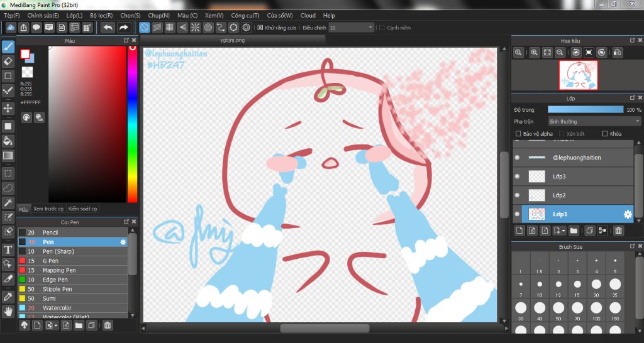The width and height of the screenshot is (644, 343).
Task: Select the Brush tool in the toolbox
Action: pyautogui.click(x=8, y=46)
